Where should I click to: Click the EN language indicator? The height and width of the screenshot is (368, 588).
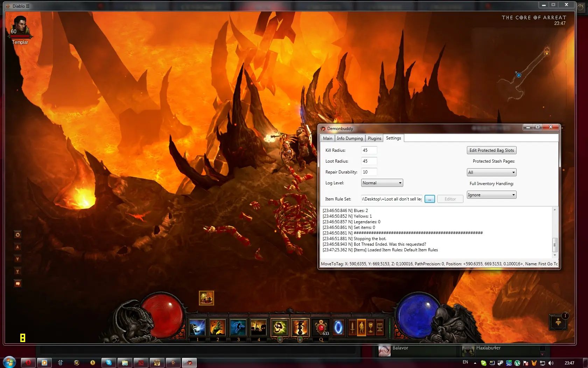click(x=465, y=362)
